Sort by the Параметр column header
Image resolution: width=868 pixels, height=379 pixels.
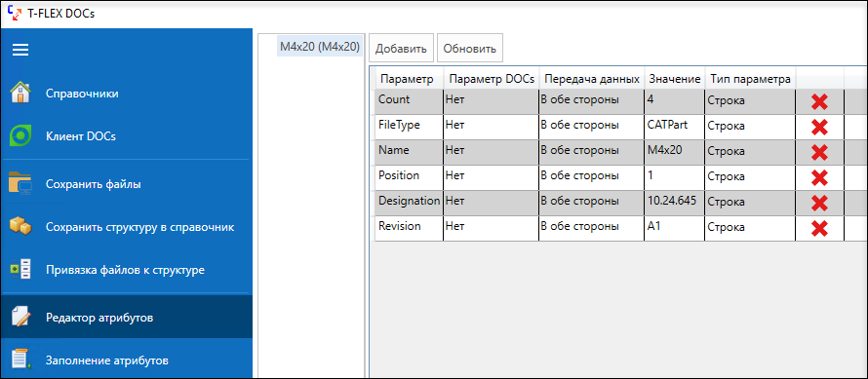(409, 79)
